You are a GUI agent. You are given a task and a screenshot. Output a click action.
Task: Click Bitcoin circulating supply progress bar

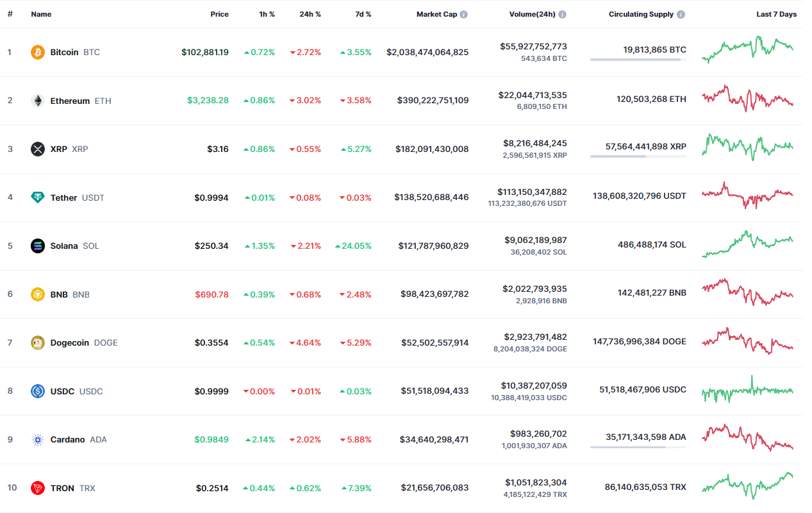(638, 60)
